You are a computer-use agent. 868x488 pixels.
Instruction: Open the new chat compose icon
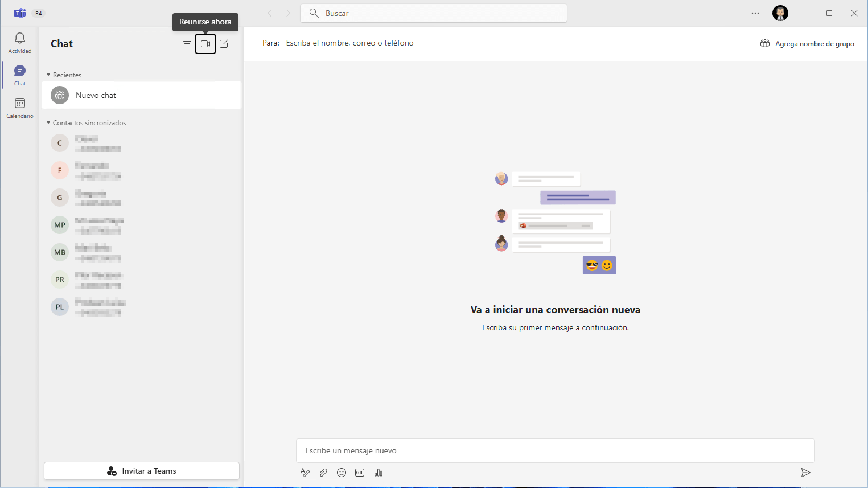tap(224, 44)
